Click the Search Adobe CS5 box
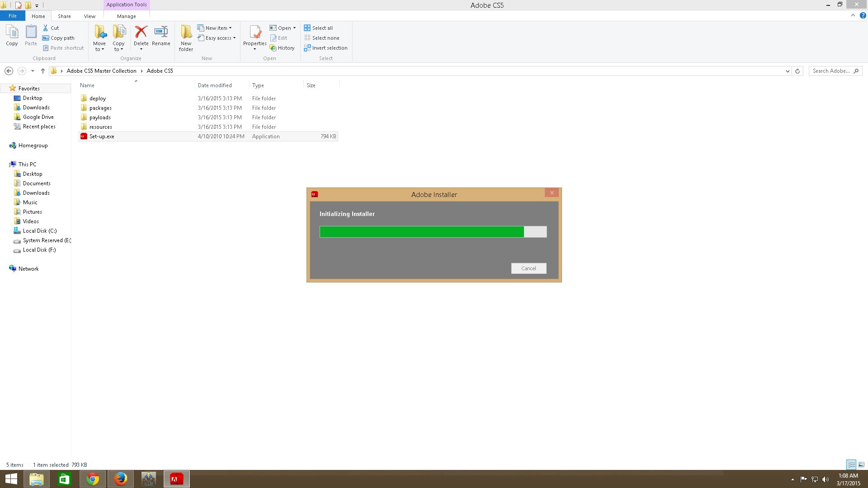868x488 pixels. [835, 71]
